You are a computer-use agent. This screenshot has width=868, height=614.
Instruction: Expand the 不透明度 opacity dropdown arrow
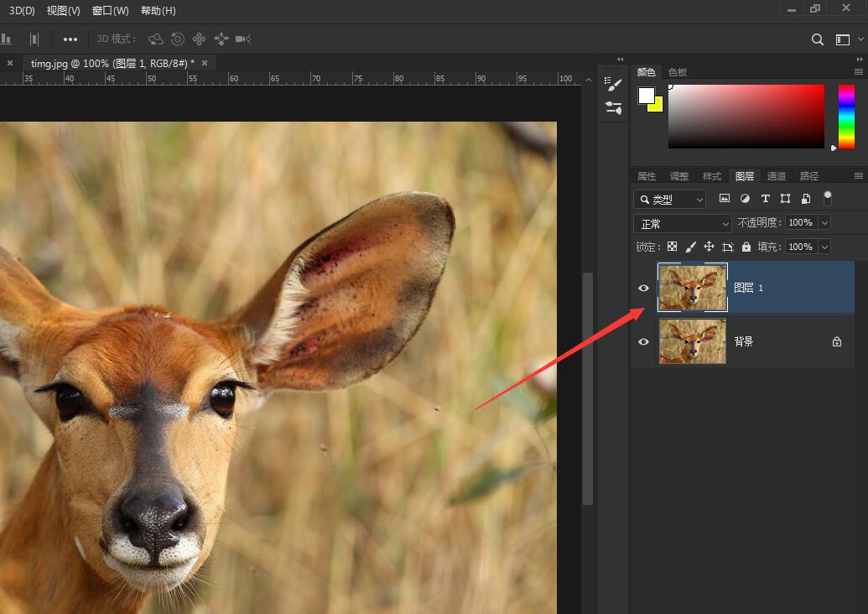point(824,222)
